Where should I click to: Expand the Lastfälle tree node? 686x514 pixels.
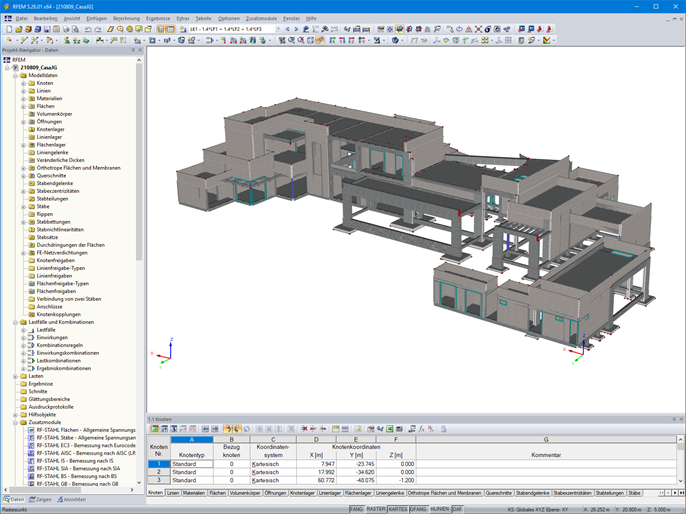[24, 330]
